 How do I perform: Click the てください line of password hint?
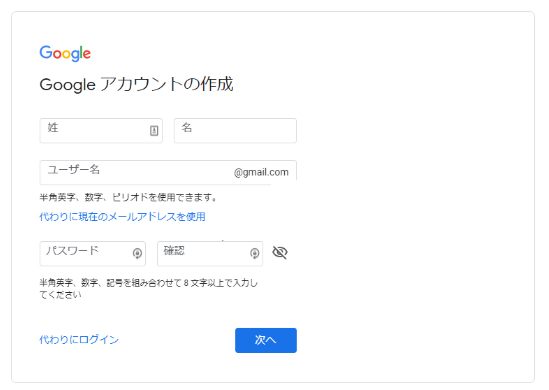pyautogui.click(x=60, y=295)
